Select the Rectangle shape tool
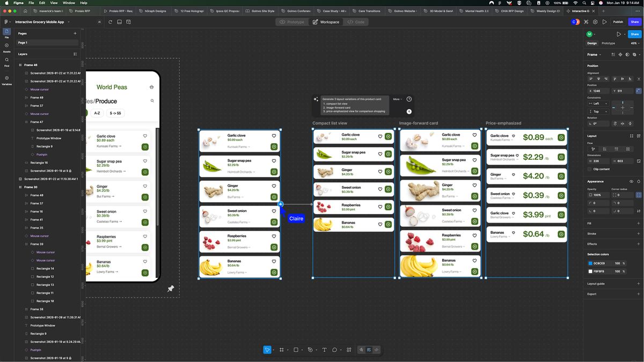The image size is (644, 362). tap(296, 350)
